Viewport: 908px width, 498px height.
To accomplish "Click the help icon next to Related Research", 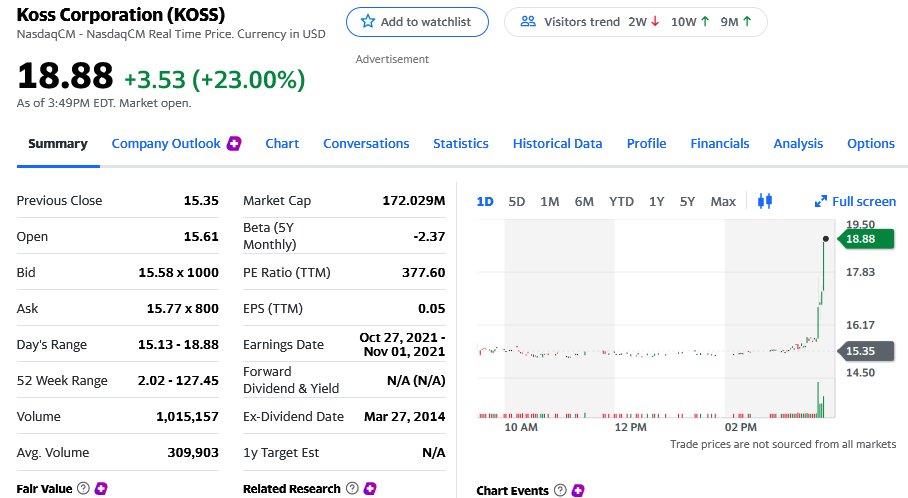I will coord(352,488).
